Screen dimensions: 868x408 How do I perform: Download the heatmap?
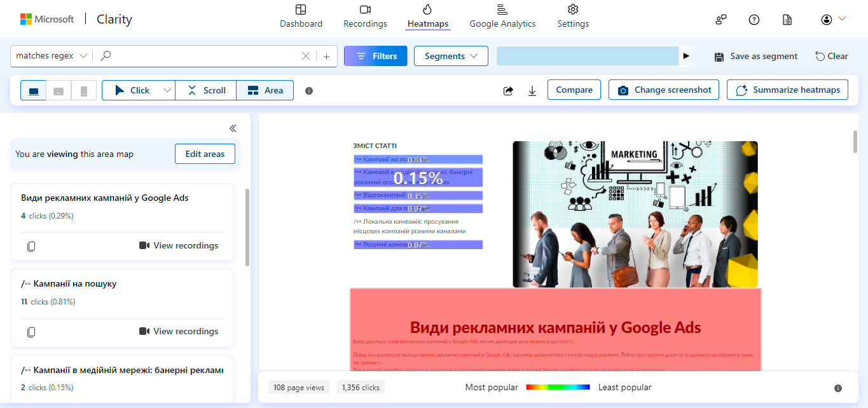(532, 91)
